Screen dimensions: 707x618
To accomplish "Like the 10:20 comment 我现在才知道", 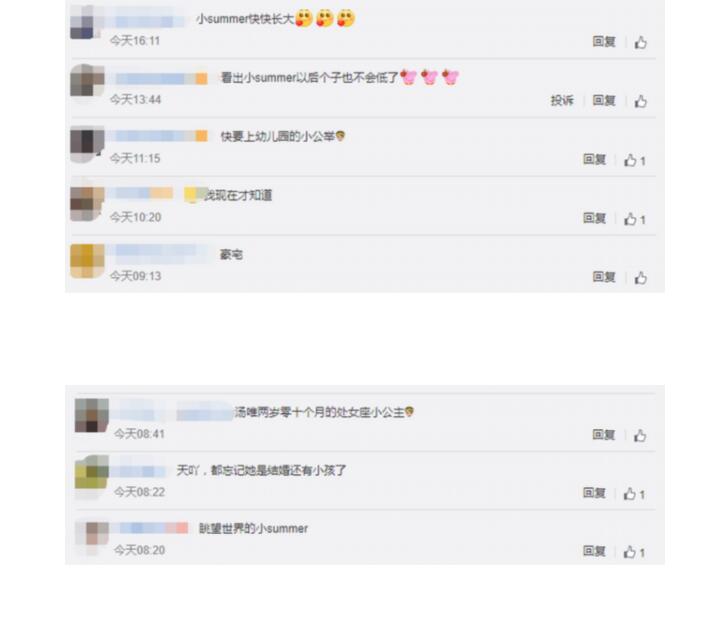I will click(x=635, y=219).
